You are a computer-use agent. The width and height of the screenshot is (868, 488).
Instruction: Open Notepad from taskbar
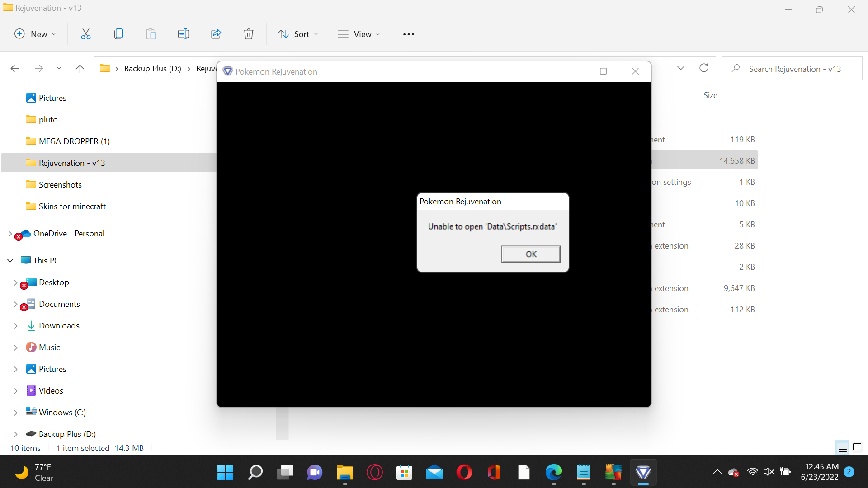[x=583, y=473]
